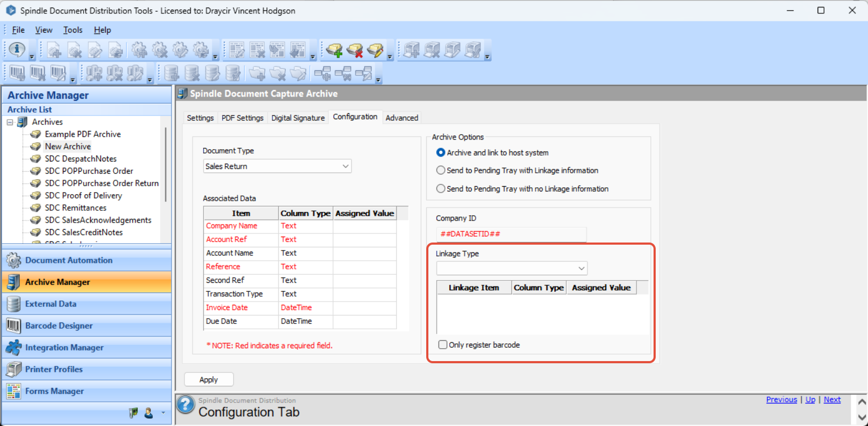Image resolution: width=868 pixels, height=426 pixels.
Task: Switch to the Advanced tab
Action: (402, 117)
